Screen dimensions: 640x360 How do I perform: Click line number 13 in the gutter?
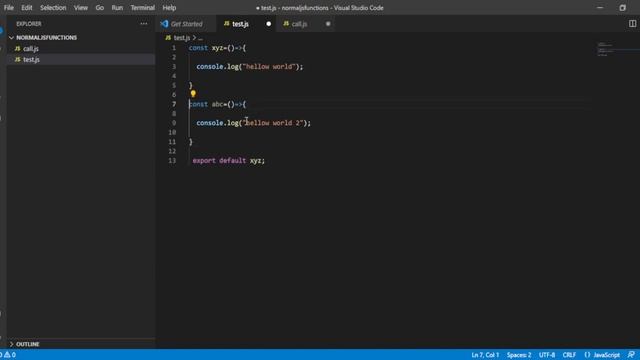point(172,161)
